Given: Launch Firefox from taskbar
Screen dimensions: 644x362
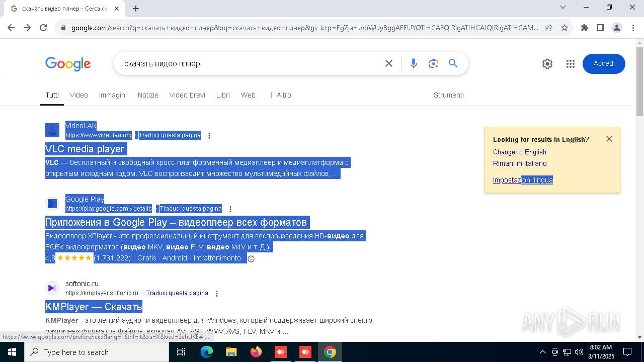Looking at the screenshot, I should (256, 352).
